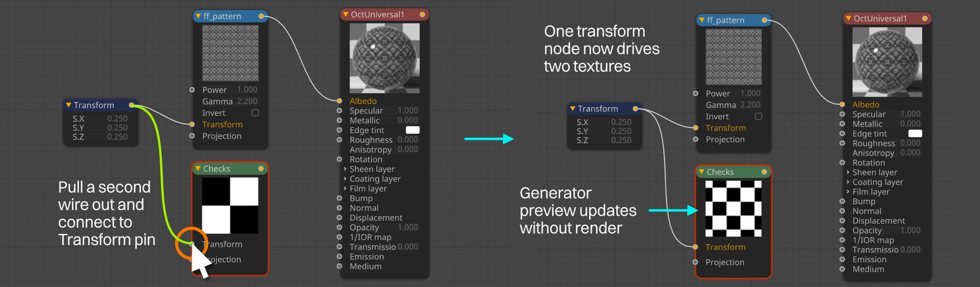This screenshot has width=980, height=287.
Task: Click the output pin of the left Checks node
Action: (261, 168)
